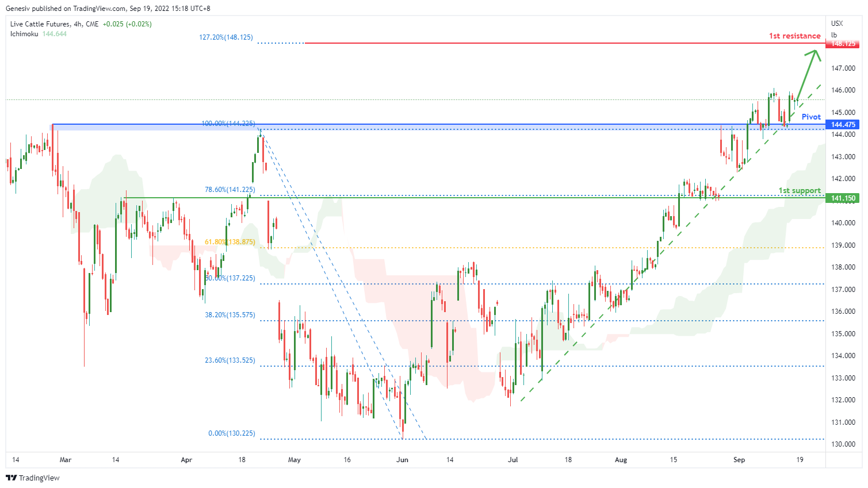Click the USX currency label
This screenshot has width=868, height=488.
point(837,24)
